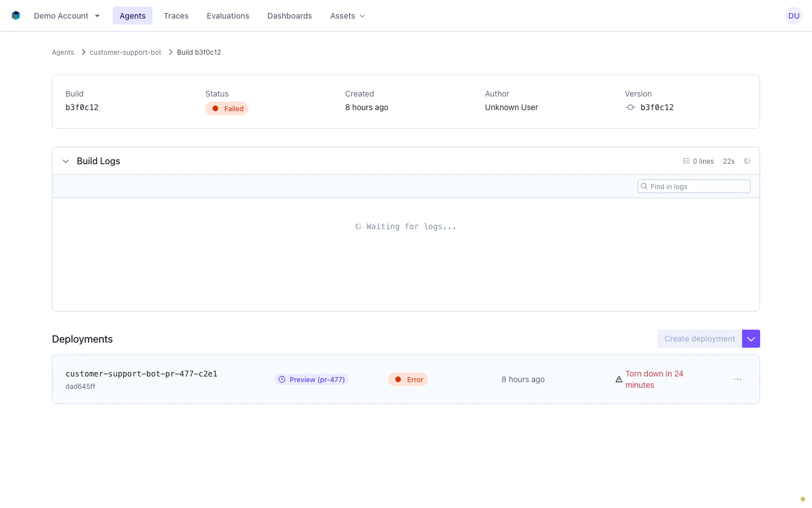Click deployment hash dad645ff
Screen dimensions: 812x508
coord(80,387)
